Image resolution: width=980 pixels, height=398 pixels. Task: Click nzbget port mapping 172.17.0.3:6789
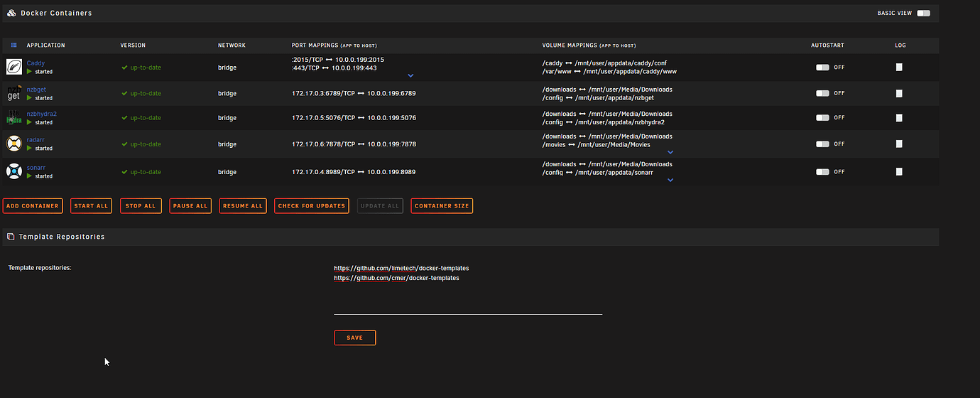[354, 93]
